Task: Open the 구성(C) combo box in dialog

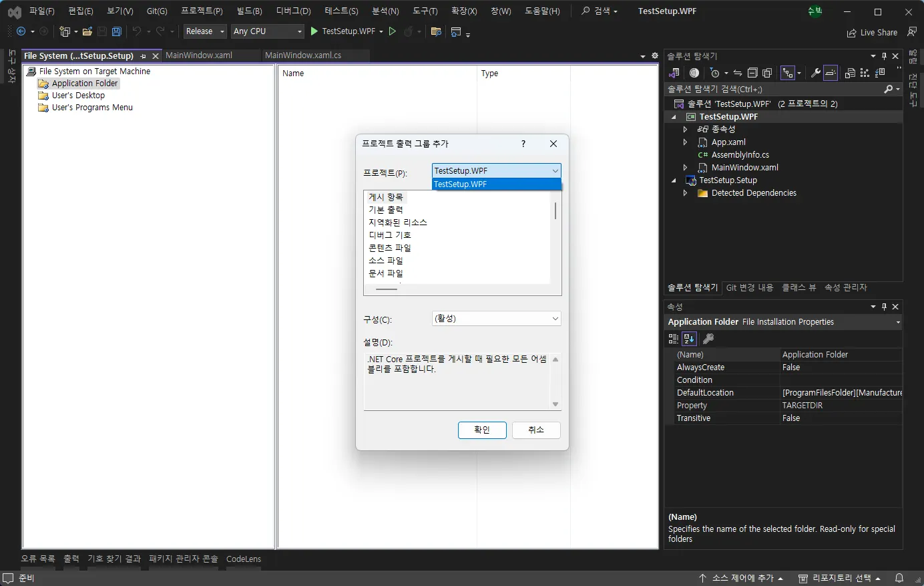Action: pos(496,319)
